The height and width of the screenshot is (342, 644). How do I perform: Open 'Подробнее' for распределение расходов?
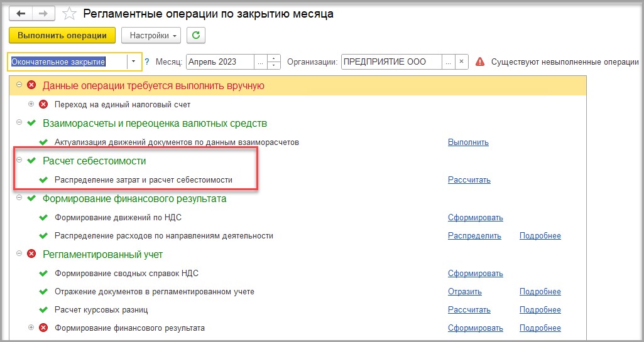(x=540, y=236)
